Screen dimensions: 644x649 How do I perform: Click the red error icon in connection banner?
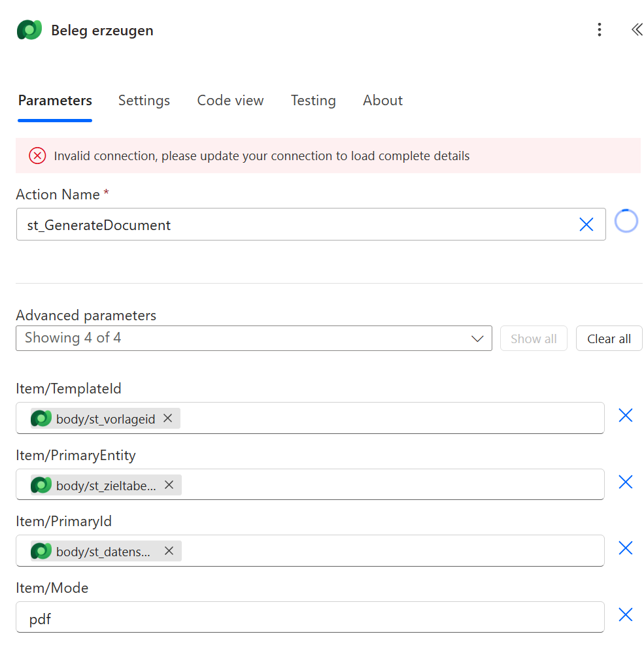[37, 156]
